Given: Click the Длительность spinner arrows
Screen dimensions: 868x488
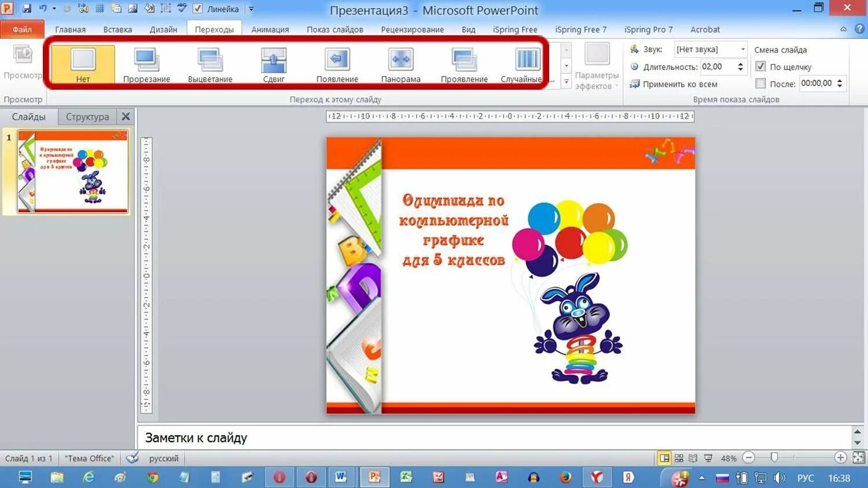Looking at the screenshot, I should pyautogui.click(x=740, y=67).
